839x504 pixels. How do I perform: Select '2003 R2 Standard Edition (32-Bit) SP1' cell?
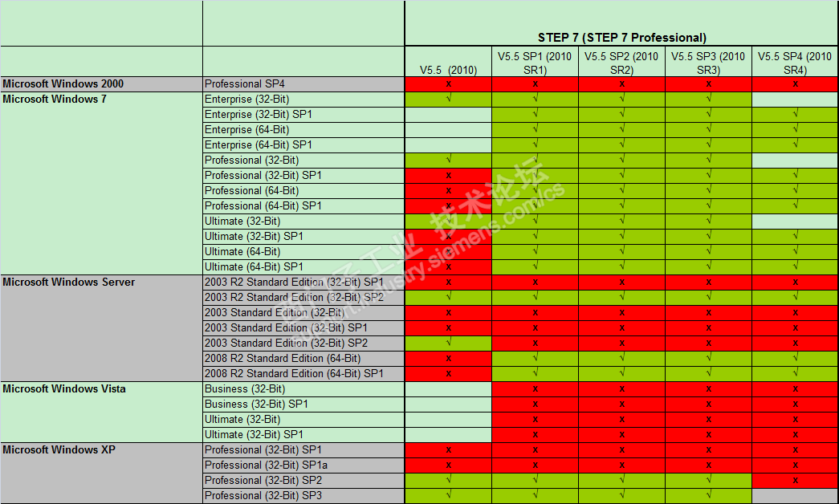[304, 282]
